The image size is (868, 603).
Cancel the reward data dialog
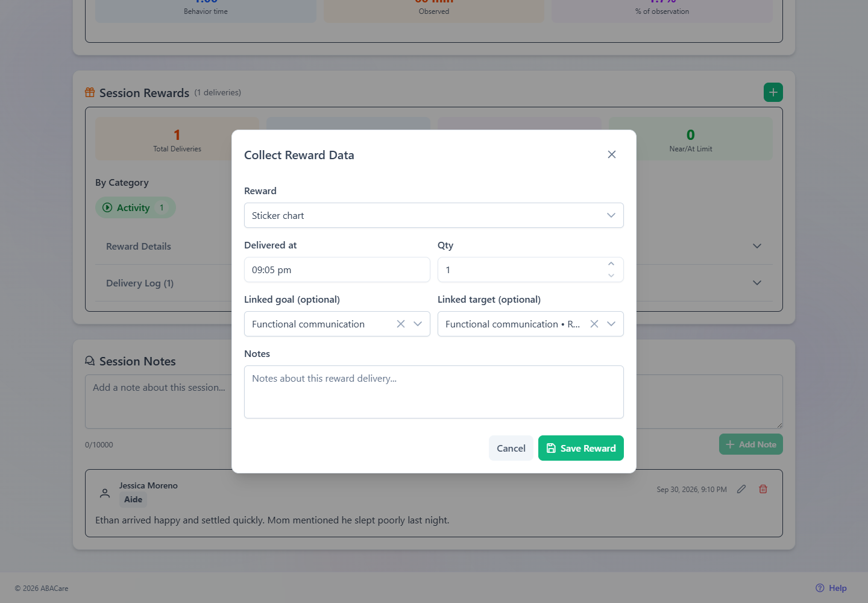pos(511,448)
